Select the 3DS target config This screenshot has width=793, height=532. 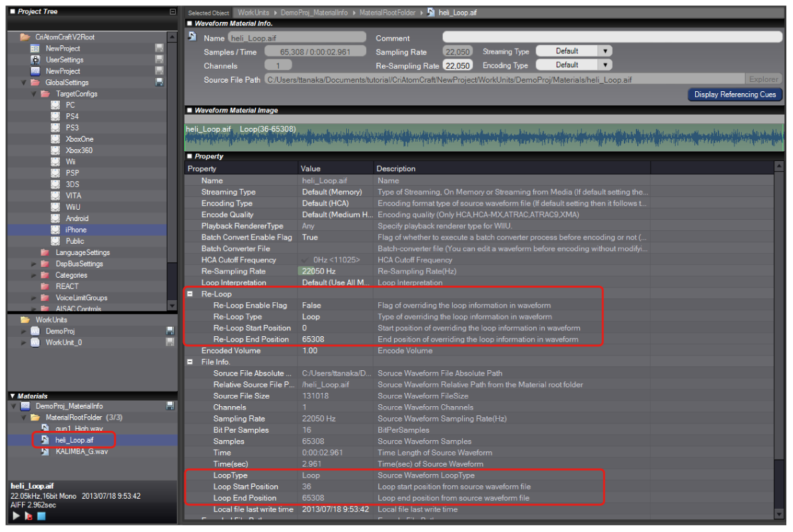tap(73, 184)
